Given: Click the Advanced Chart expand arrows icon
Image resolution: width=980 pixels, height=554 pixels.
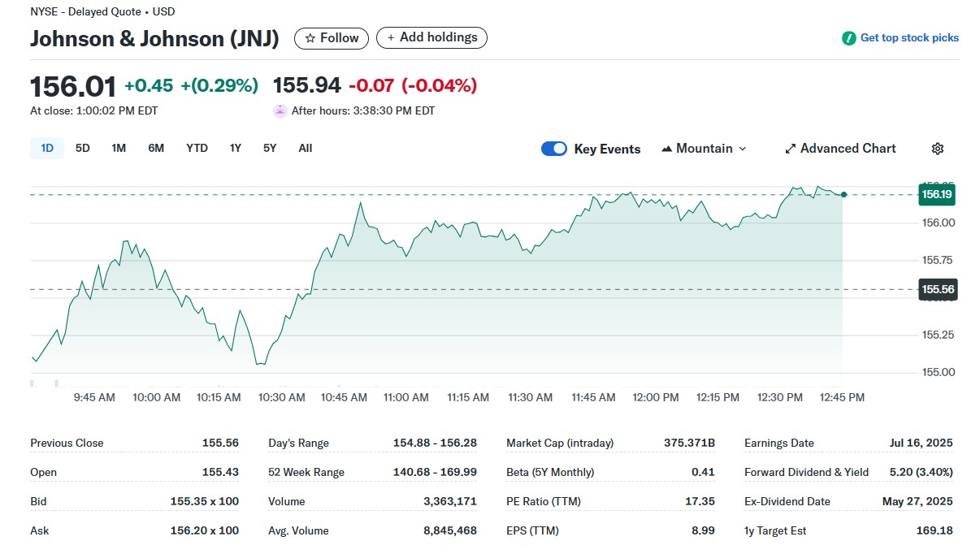Looking at the screenshot, I should [x=790, y=149].
